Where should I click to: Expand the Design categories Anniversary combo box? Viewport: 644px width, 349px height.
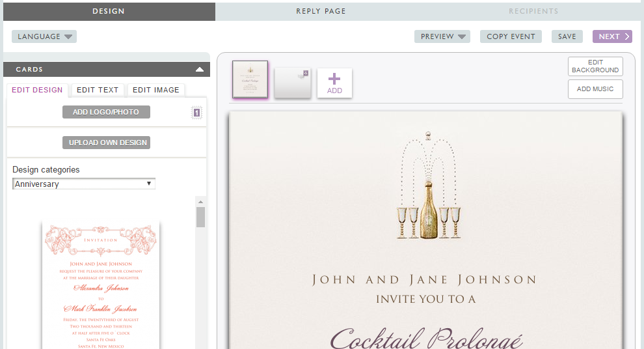(x=84, y=184)
